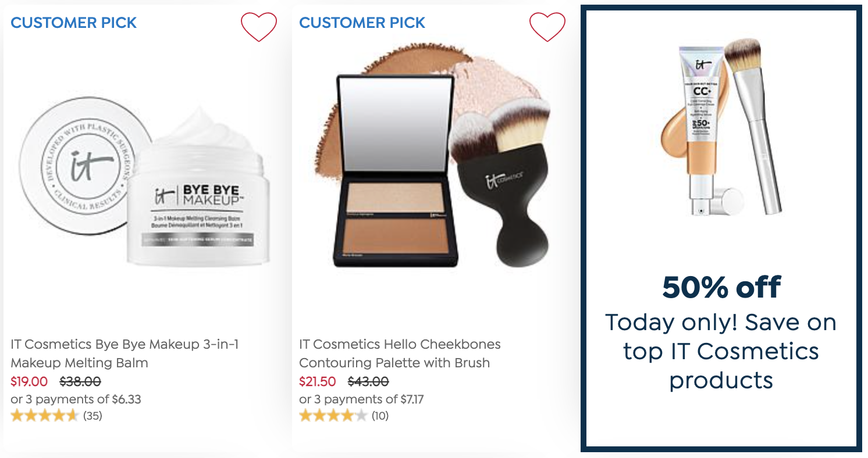868x458 pixels.
Task: Click the star rating under Makeup Melting Balm
Action: (45, 416)
